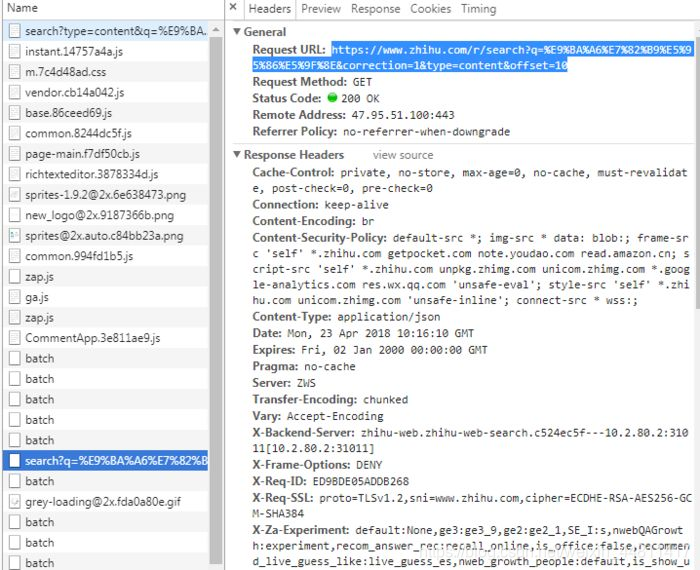Image resolution: width=700 pixels, height=570 pixels.
Task: Click Transfer-Encoding chunked value
Action: click(385, 399)
